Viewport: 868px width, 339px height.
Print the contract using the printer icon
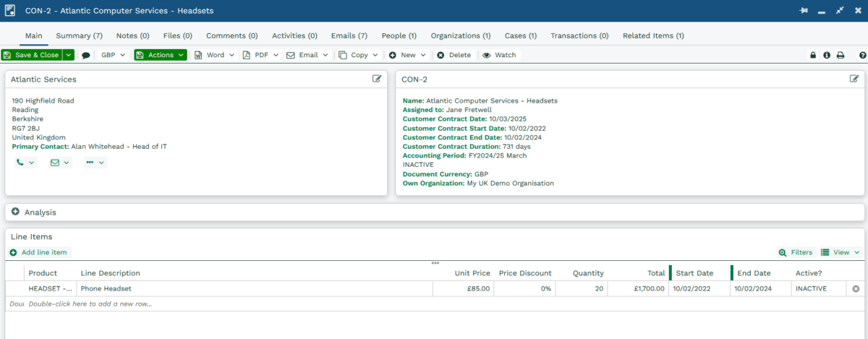coord(841,55)
